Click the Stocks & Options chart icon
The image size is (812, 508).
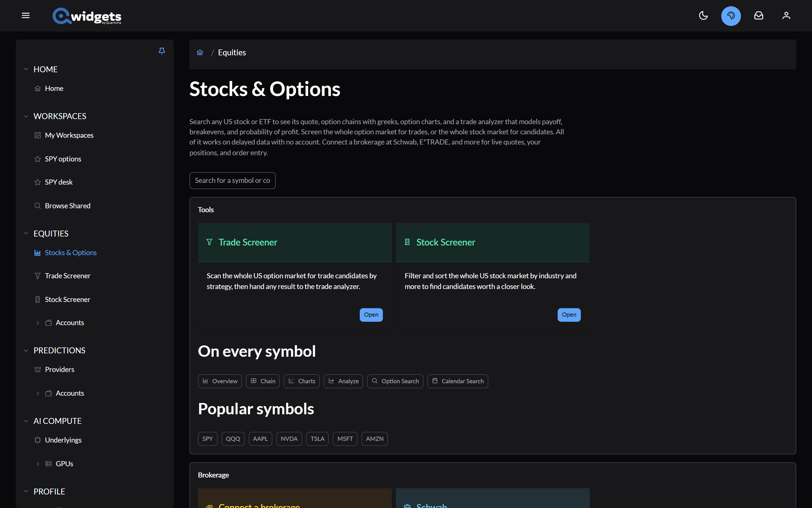pos(37,253)
